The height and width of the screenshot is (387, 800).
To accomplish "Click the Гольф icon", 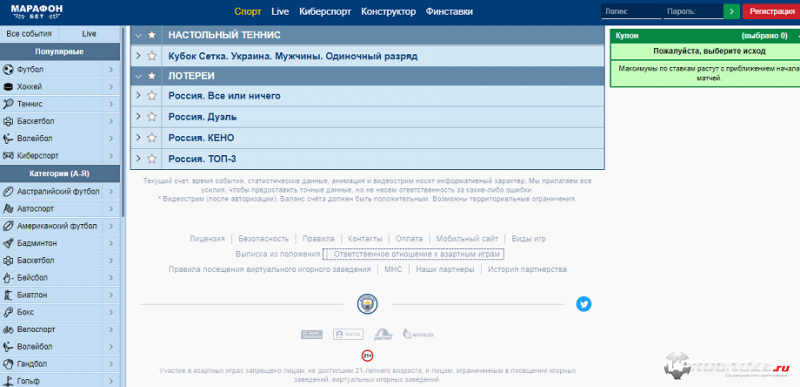I will click(x=8, y=381).
